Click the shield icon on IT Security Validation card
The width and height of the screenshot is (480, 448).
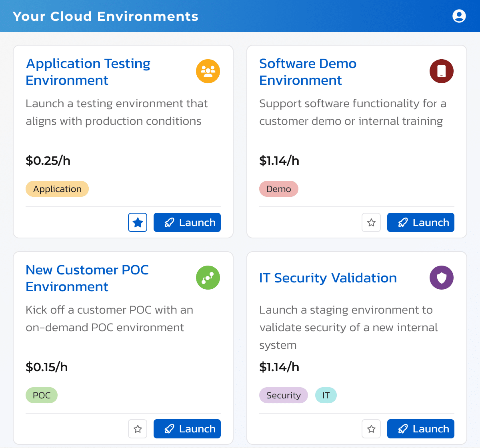tap(441, 277)
